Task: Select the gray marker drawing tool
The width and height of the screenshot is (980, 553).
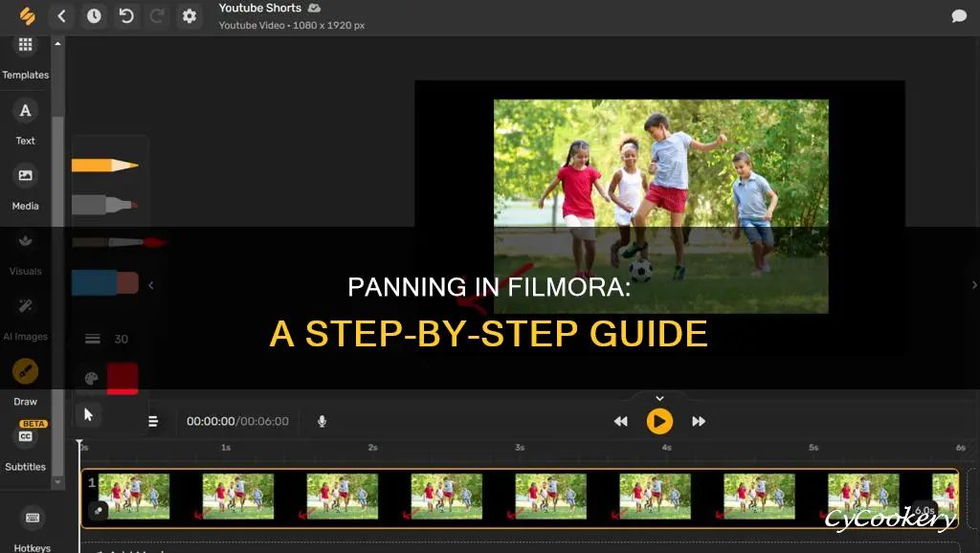Action: [x=105, y=205]
